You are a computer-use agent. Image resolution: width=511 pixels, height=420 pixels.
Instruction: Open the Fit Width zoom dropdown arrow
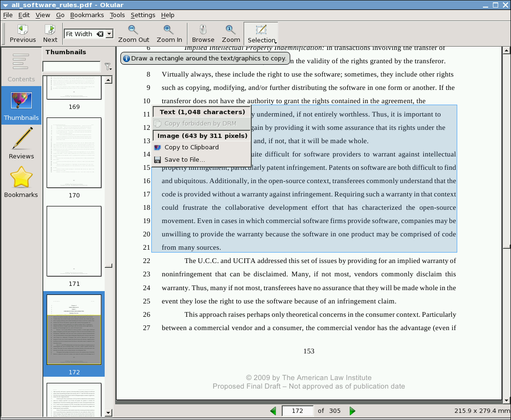coord(109,34)
